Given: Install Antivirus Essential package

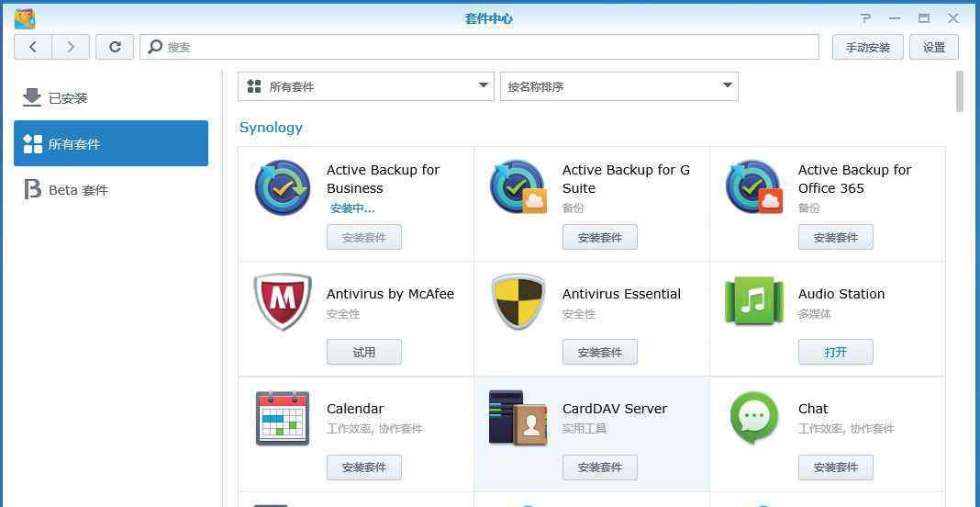Looking at the screenshot, I should [600, 352].
